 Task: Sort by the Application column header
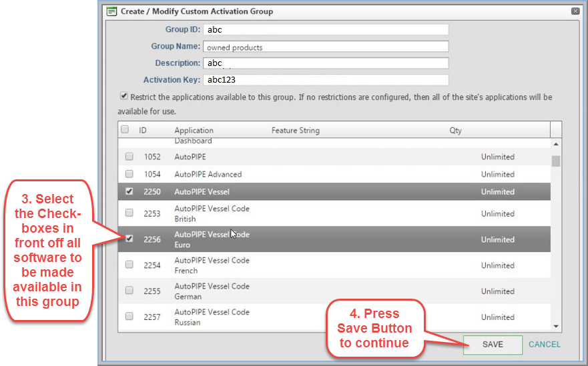pyautogui.click(x=194, y=131)
